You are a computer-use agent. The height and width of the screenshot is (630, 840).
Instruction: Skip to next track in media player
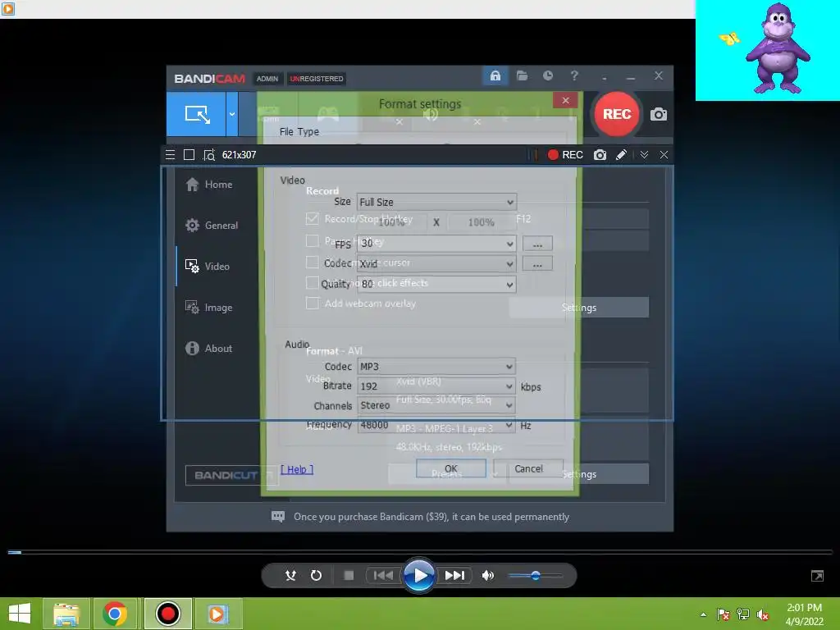pyautogui.click(x=454, y=575)
